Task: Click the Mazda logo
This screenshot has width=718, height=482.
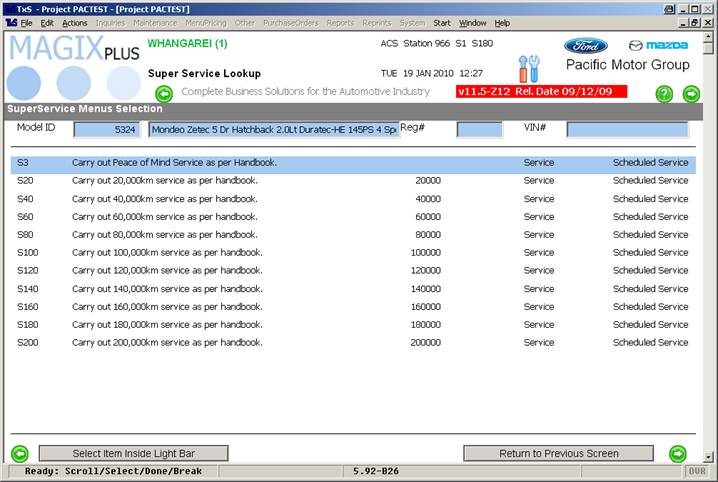Action: coord(658,46)
